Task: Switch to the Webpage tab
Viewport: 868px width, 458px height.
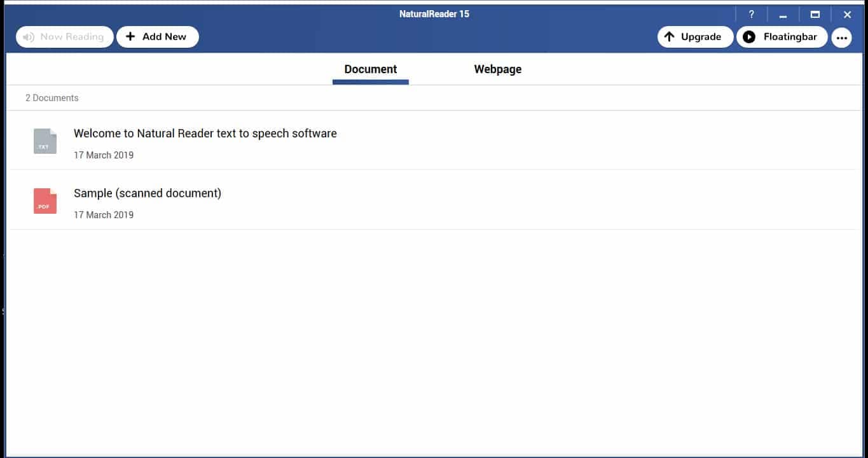Action: (x=498, y=69)
